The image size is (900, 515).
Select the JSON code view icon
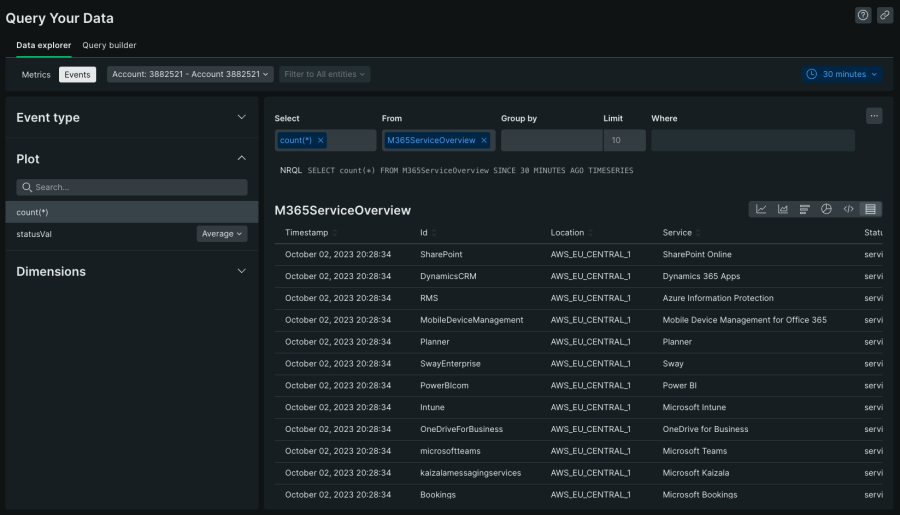click(x=848, y=210)
